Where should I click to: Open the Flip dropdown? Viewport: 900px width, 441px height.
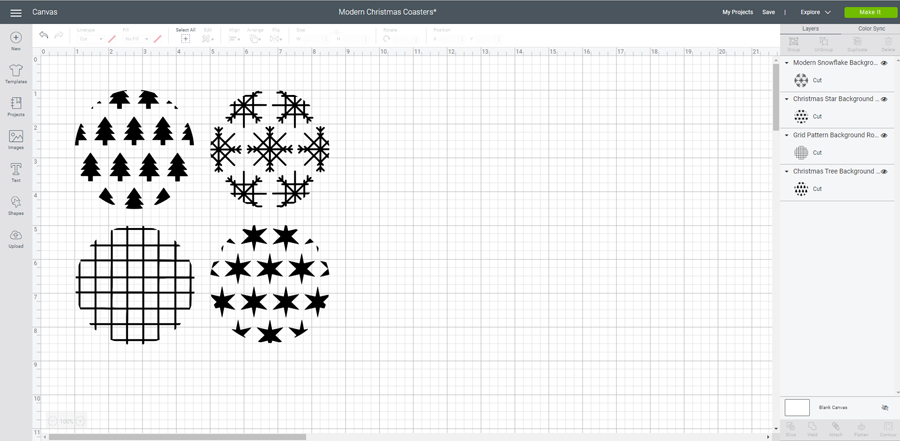[277, 38]
